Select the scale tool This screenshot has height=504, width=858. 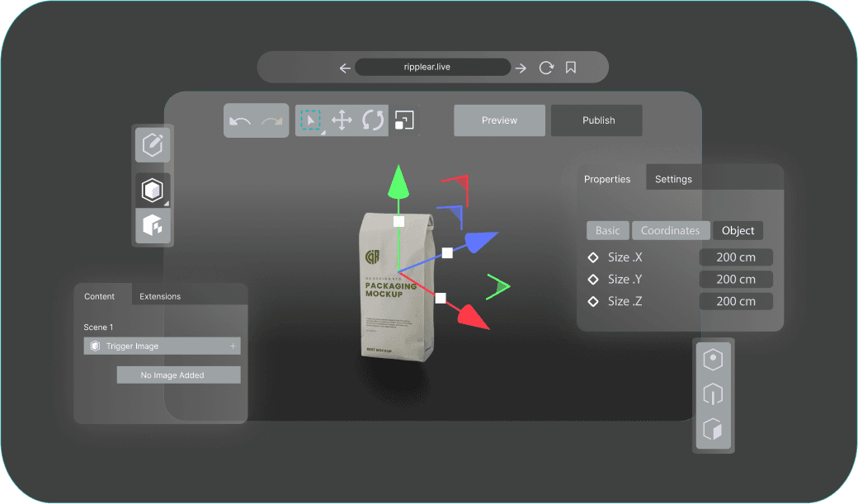403,120
